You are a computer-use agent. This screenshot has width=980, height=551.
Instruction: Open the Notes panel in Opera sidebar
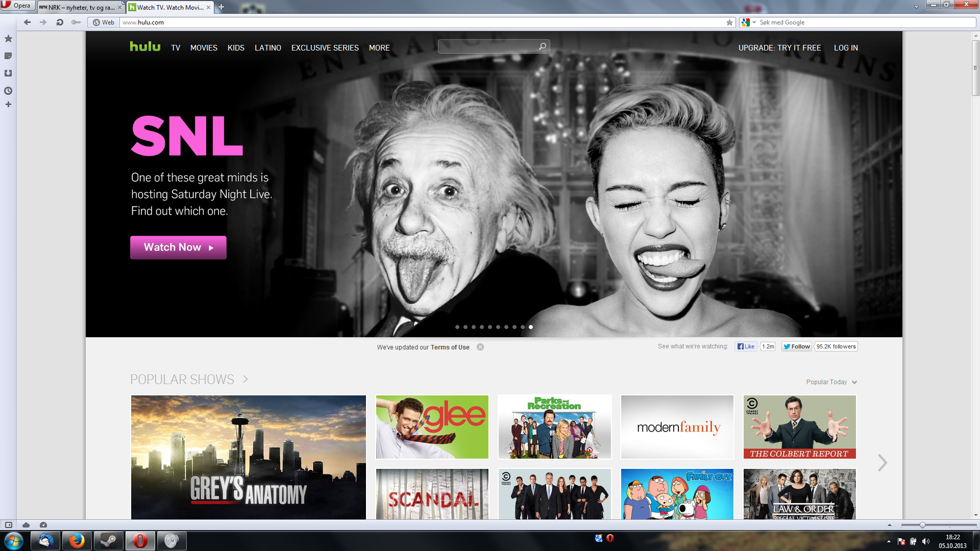click(x=8, y=56)
